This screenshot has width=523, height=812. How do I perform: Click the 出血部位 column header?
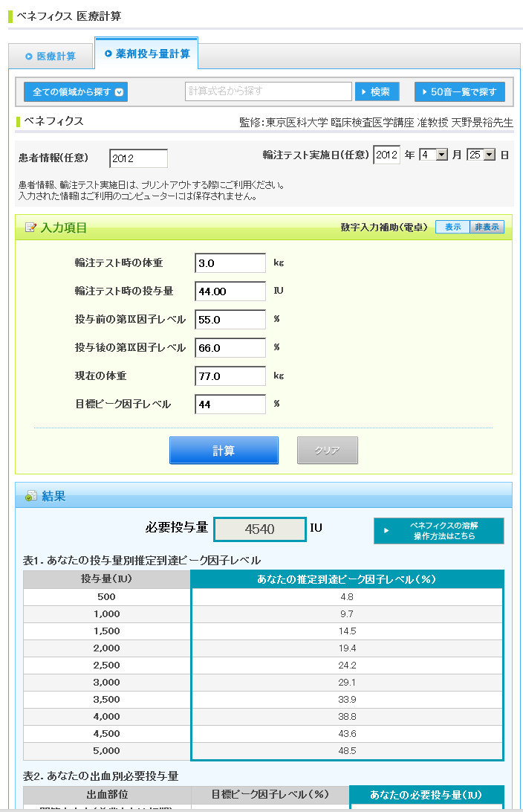point(107,794)
